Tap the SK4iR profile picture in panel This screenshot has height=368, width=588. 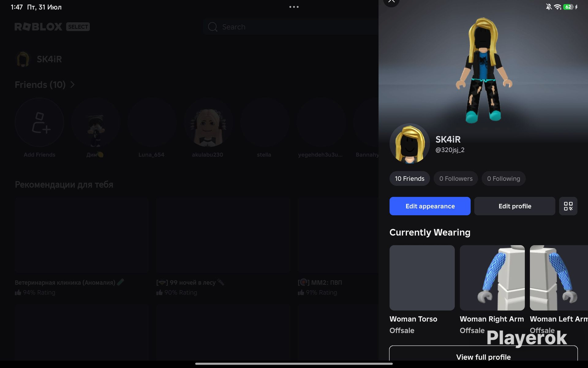click(410, 144)
